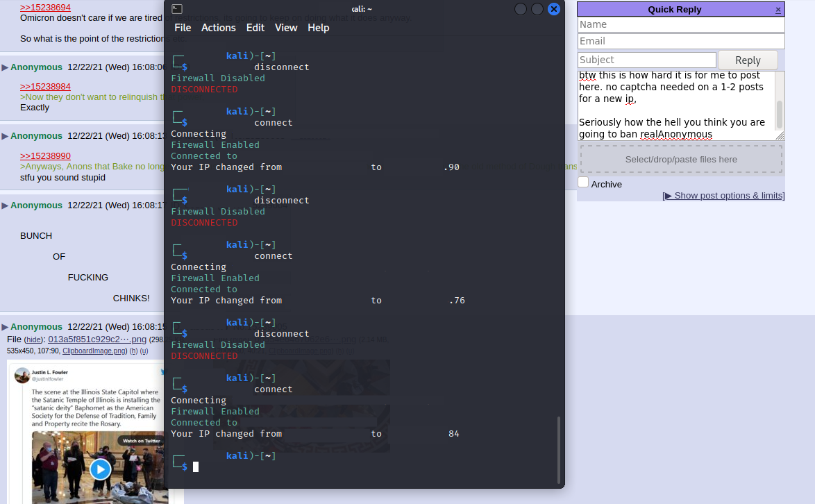
Task: Click the 'stfu you sound stupid' text
Action: click(x=63, y=178)
